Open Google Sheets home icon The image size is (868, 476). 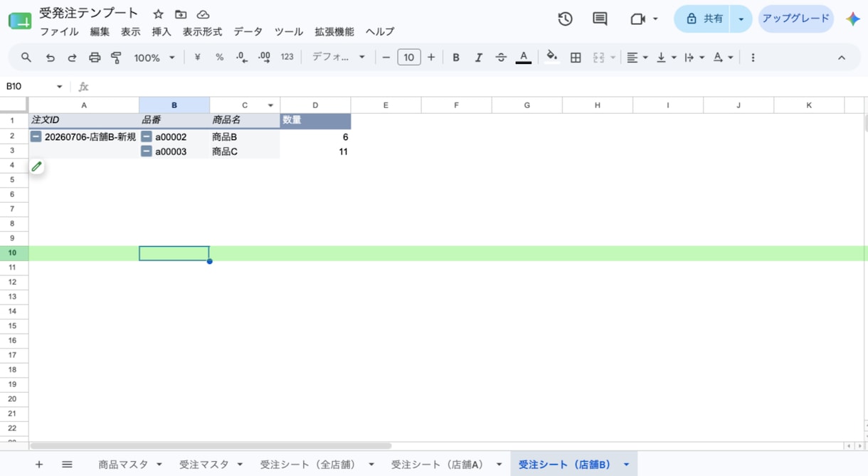(x=20, y=21)
